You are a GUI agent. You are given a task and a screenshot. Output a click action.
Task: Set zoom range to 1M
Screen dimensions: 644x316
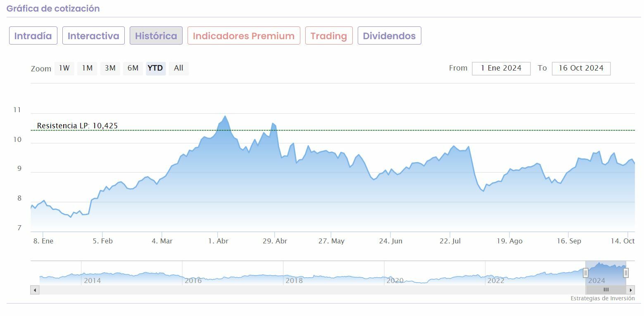click(x=87, y=68)
